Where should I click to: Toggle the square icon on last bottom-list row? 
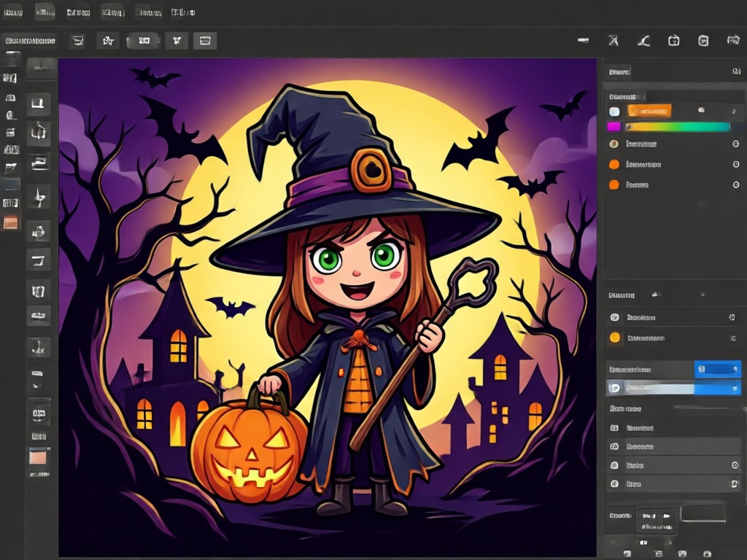(734, 484)
